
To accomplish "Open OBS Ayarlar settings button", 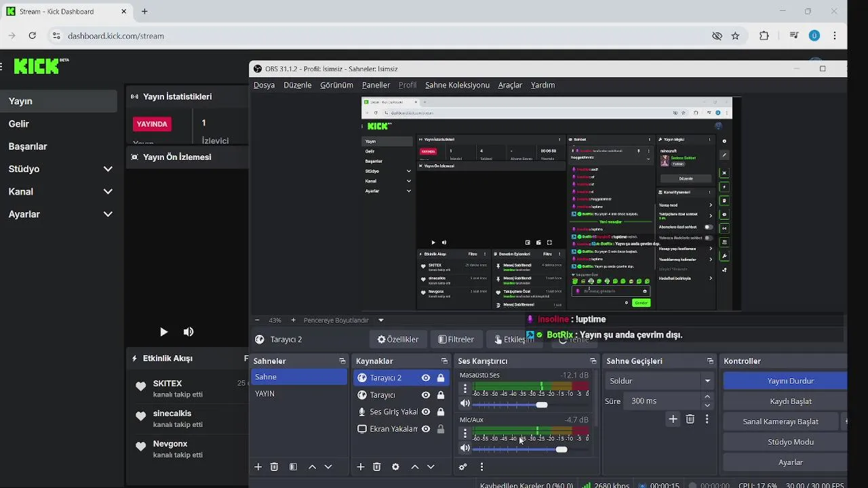I will (x=785, y=462).
